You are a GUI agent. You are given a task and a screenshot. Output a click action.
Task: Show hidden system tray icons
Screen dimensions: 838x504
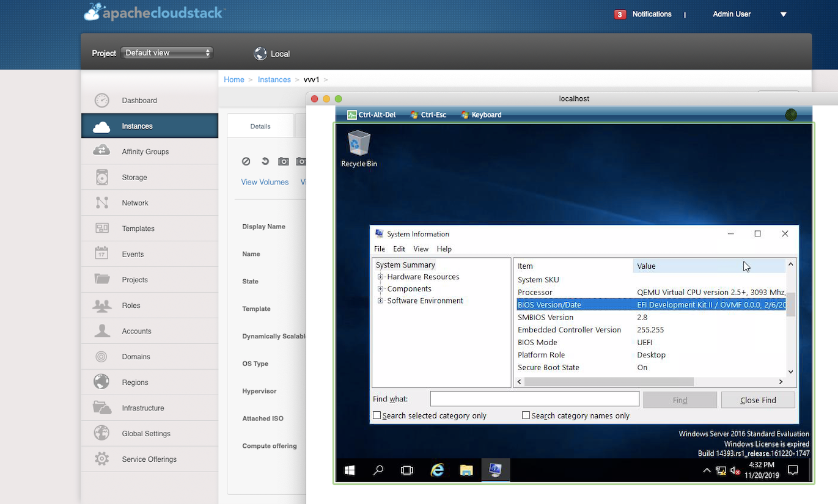(x=707, y=470)
